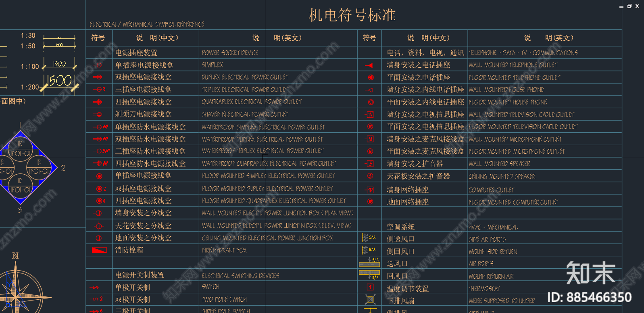Select the floor mounted duplex outlet symbol
The height and width of the screenshot is (313, 644).
click(101, 189)
